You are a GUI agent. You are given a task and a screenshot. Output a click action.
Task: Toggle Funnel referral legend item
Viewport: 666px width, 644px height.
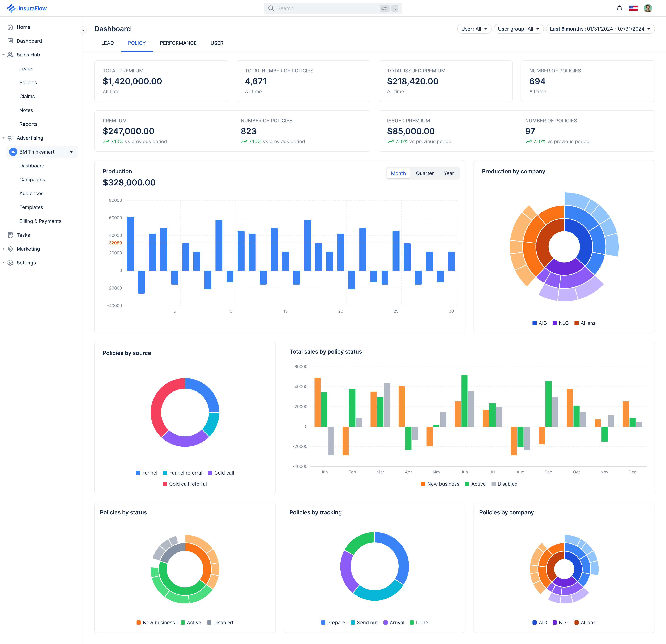pos(182,473)
